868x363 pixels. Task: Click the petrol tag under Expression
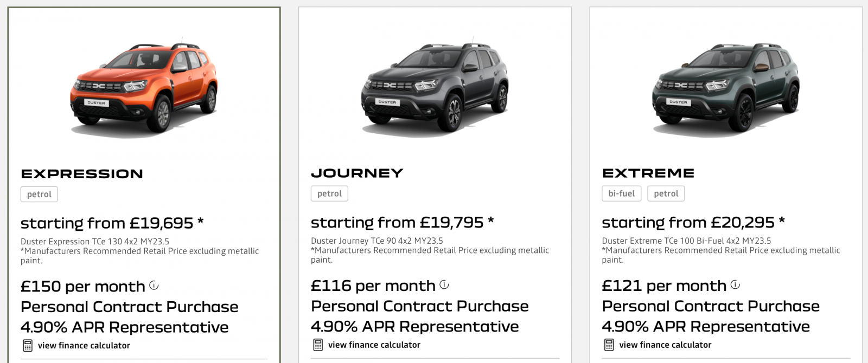pos(39,195)
